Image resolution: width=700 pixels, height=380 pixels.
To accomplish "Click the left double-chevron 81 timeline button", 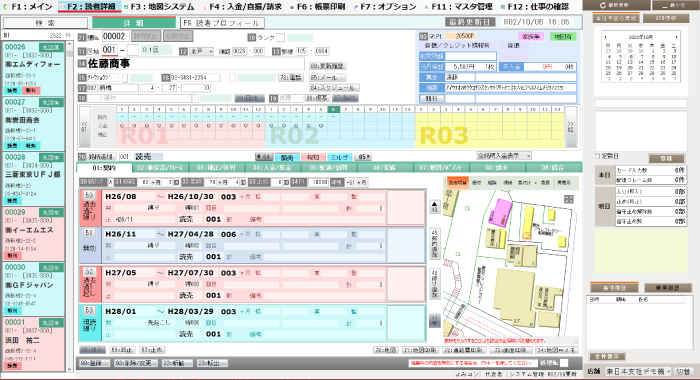I will point(84,127).
